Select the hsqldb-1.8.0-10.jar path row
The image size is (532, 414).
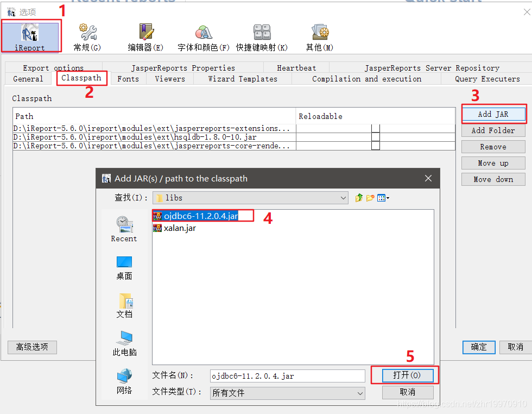tap(154, 137)
